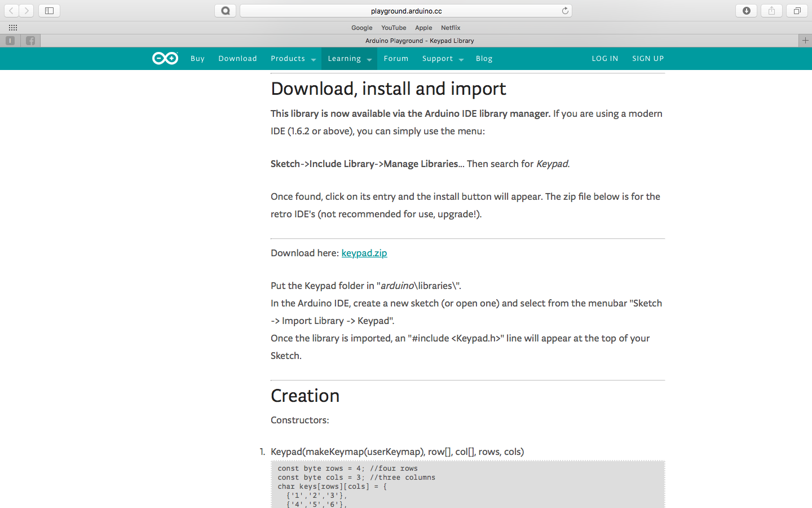Go forward with Safari forward arrow
The width and height of the screenshot is (812, 508).
point(27,11)
